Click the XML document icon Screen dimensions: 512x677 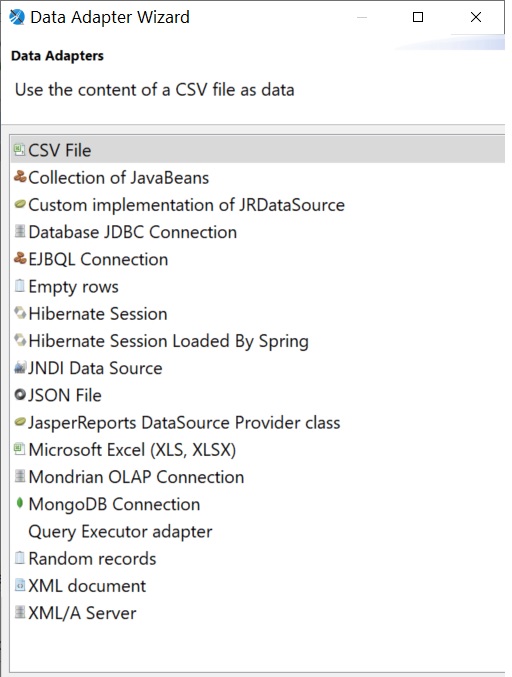pyautogui.click(x=19, y=585)
